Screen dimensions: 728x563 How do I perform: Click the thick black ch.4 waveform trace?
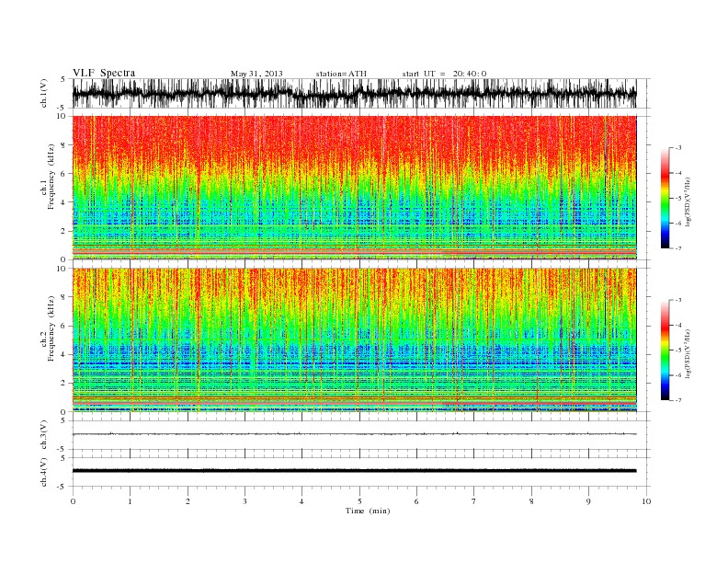click(x=354, y=471)
